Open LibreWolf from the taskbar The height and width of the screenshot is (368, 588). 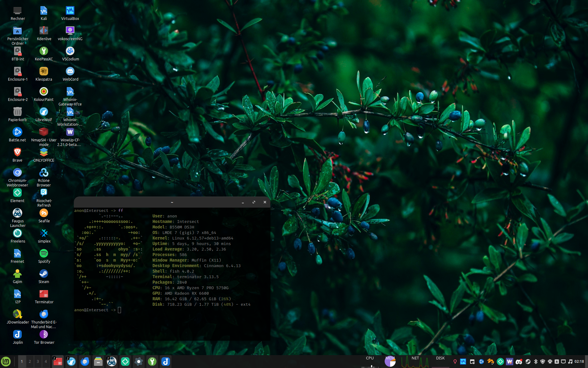[x=71, y=362]
